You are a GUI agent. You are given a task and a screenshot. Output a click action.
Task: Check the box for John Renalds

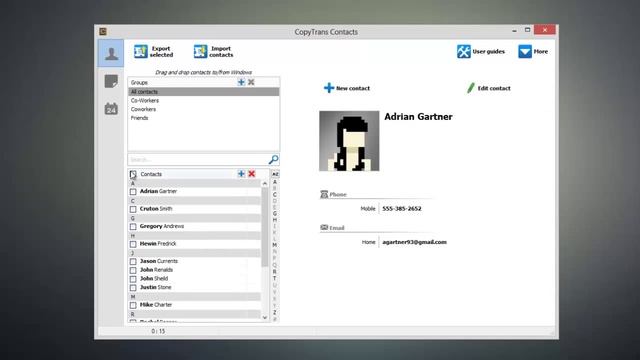tap(133, 270)
